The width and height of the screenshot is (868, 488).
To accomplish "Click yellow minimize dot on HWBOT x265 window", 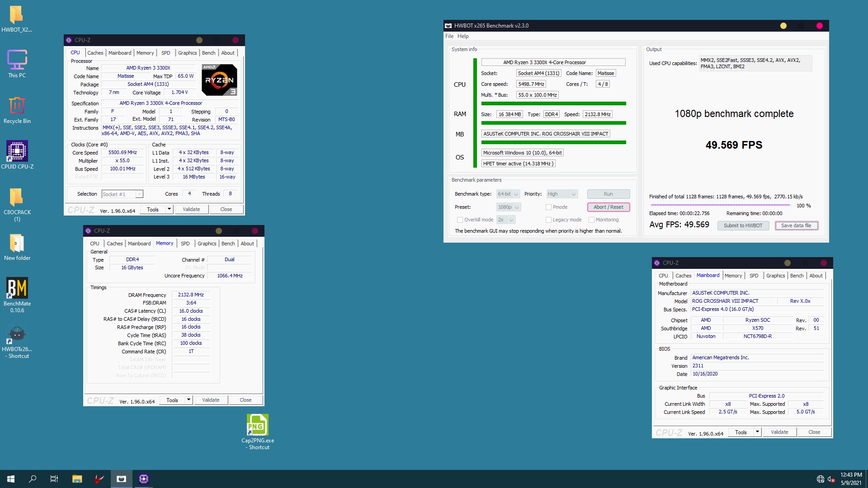I will [x=783, y=26].
